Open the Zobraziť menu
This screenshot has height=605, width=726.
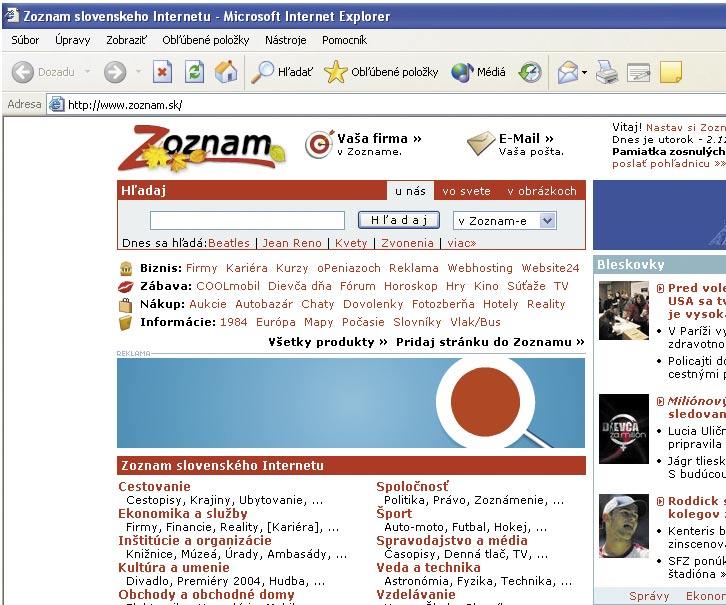tap(126, 40)
